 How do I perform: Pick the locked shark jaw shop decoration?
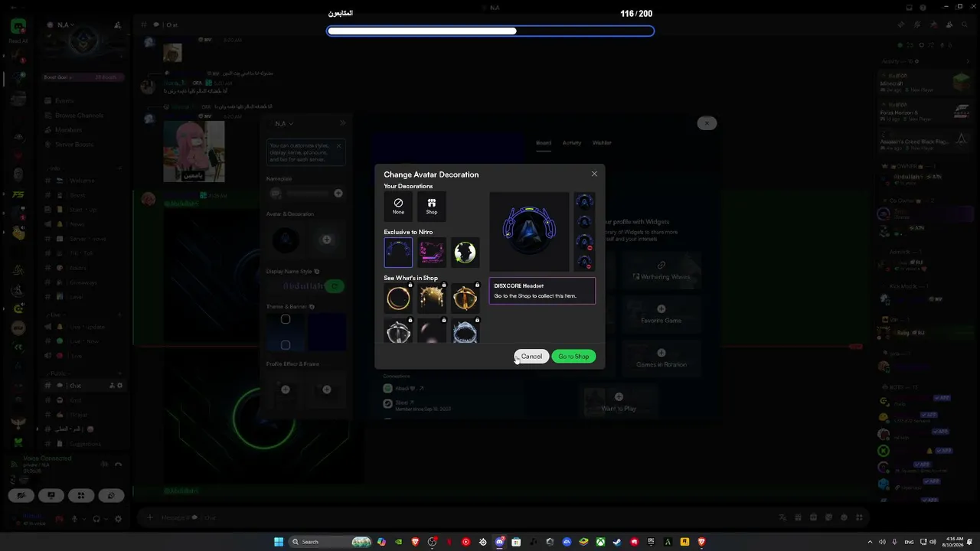pos(465,330)
